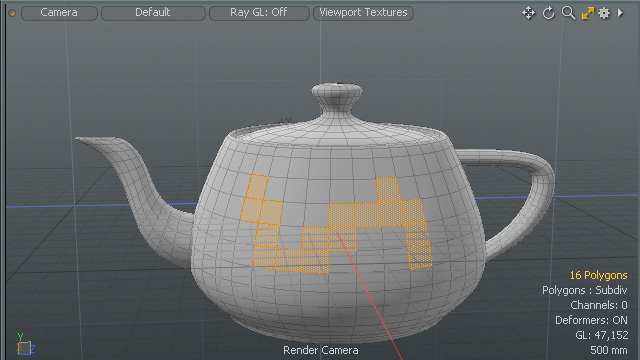Screen dimensions: 640x360
Task: Open the viewport settings gear icon
Action: tap(604, 13)
